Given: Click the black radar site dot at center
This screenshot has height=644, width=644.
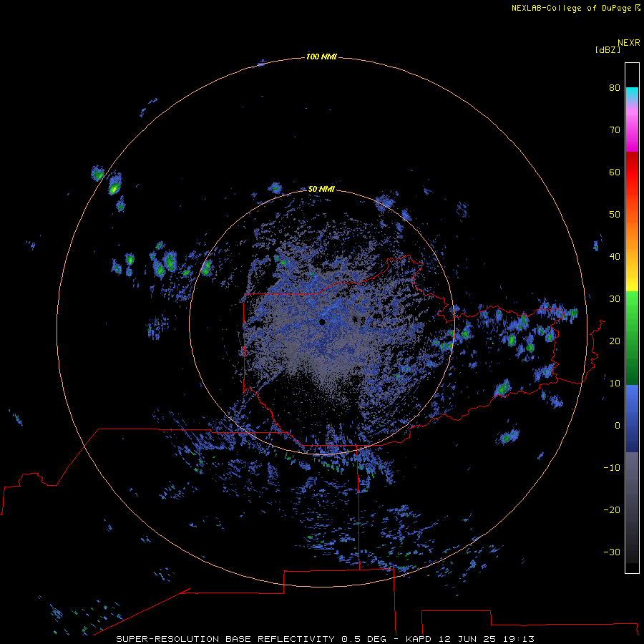Looking at the screenshot, I should pyautogui.click(x=323, y=322).
